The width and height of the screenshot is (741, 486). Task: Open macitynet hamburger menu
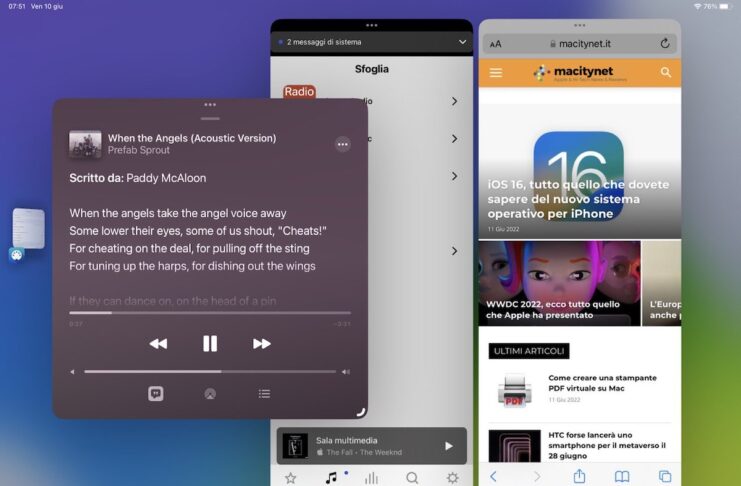[x=496, y=72]
